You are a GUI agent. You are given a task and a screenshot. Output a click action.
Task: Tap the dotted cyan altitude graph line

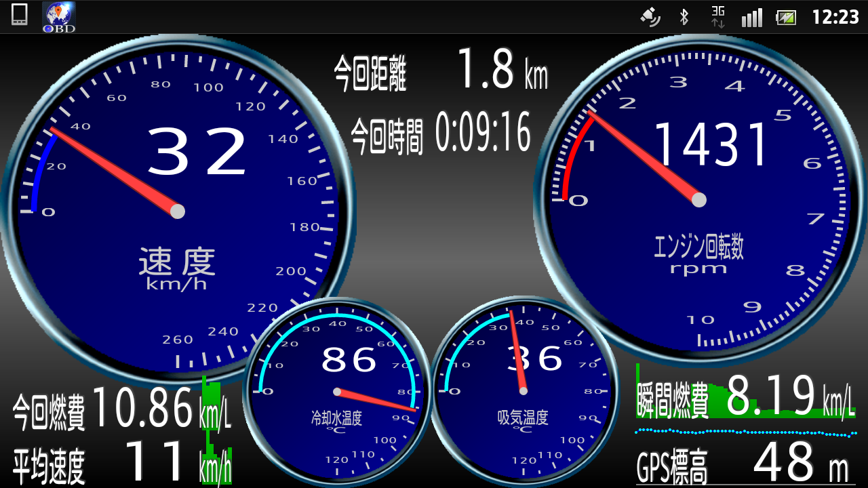pos(746,431)
